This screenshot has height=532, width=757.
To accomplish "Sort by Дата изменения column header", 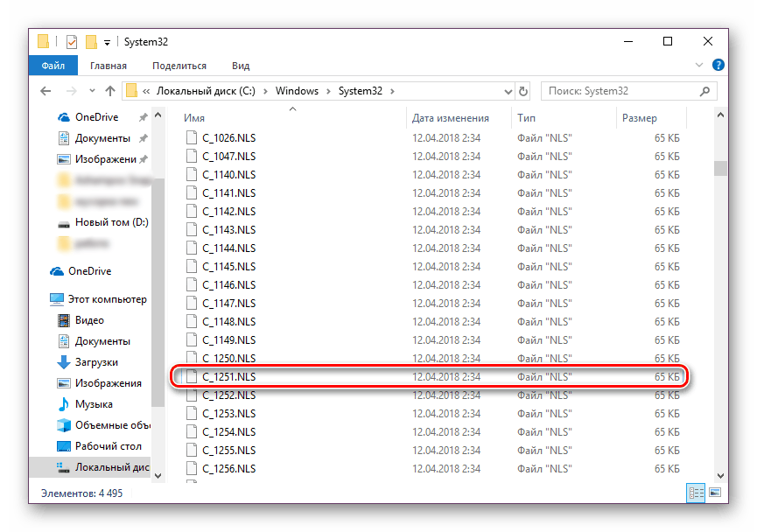I will 450,117.
